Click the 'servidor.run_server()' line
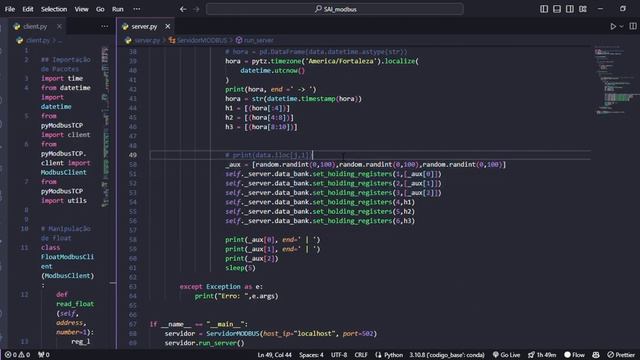 204,343
